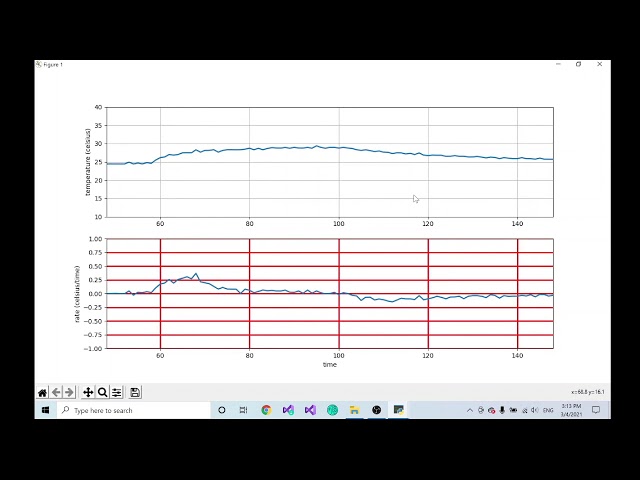Go back to the previous plot view
This screenshot has width=640, height=480.
click(x=56, y=393)
